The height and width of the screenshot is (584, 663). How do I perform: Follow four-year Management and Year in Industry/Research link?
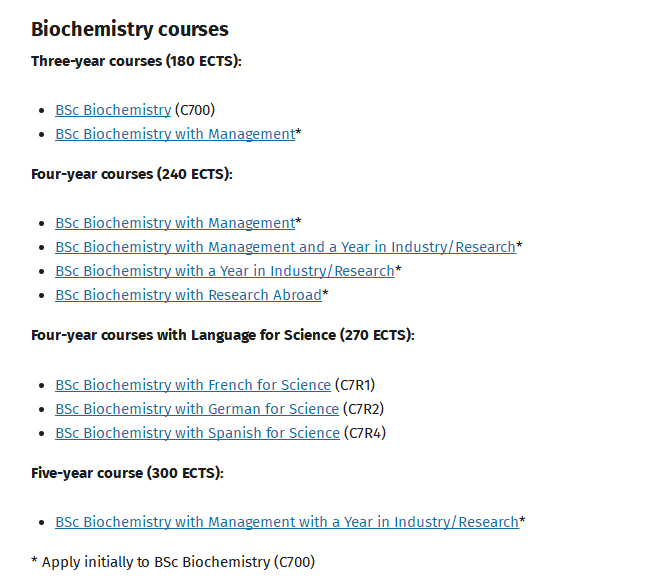(x=285, y=247)
